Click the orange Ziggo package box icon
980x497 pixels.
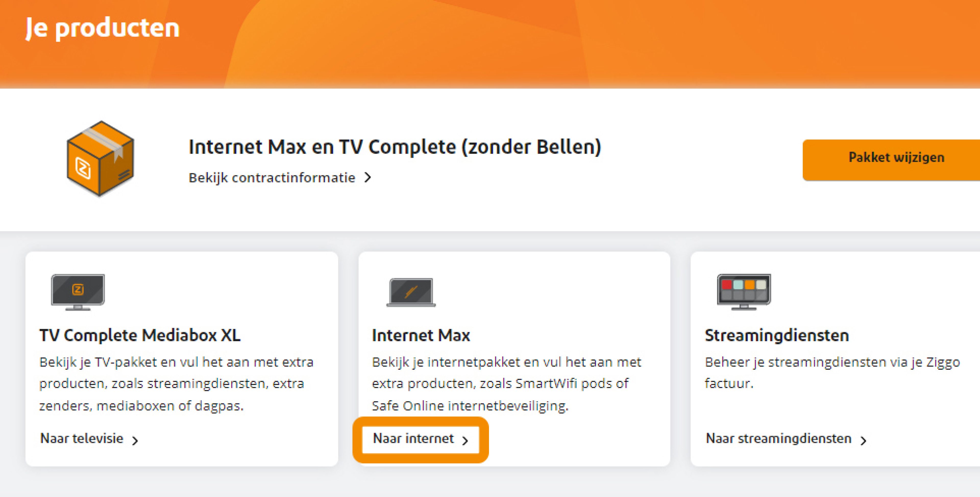click(100, 159)
